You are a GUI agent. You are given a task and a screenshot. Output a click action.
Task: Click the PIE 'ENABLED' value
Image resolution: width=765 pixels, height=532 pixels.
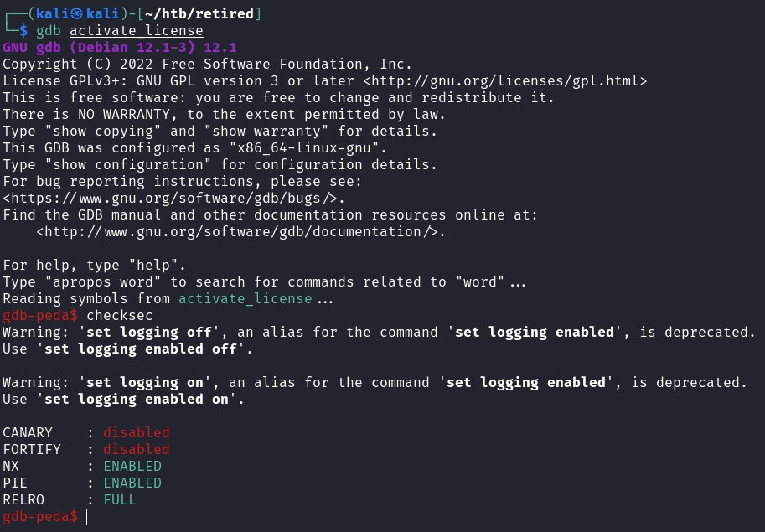(x=132, y=483)
